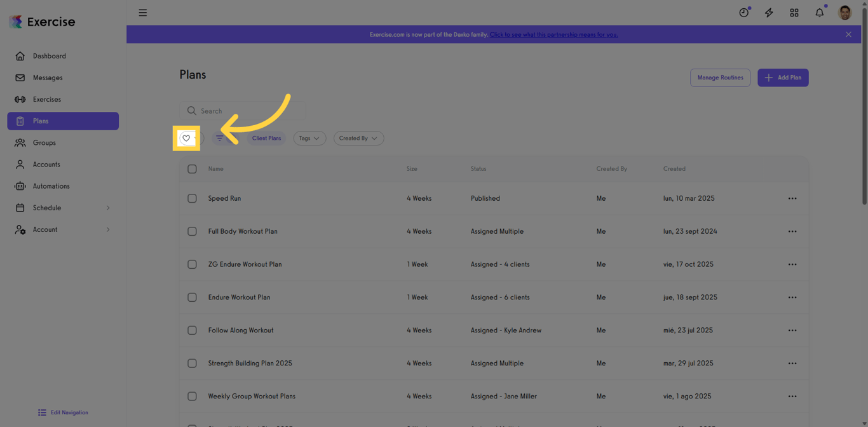Click the search magnifier icon
The height and width of the screenshot is (427, 868).
(192, 111)
